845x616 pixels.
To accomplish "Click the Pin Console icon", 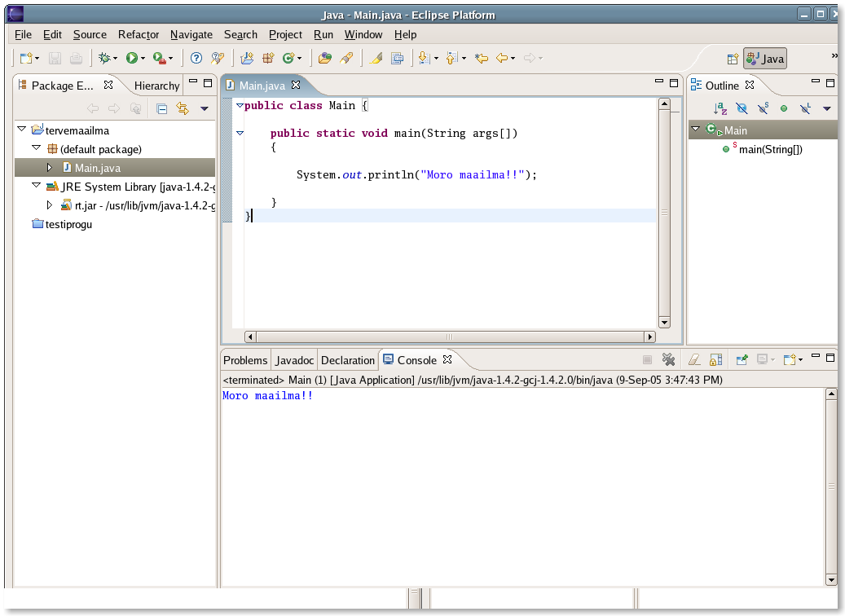I will pyautogui.click(x=742, y=359).
